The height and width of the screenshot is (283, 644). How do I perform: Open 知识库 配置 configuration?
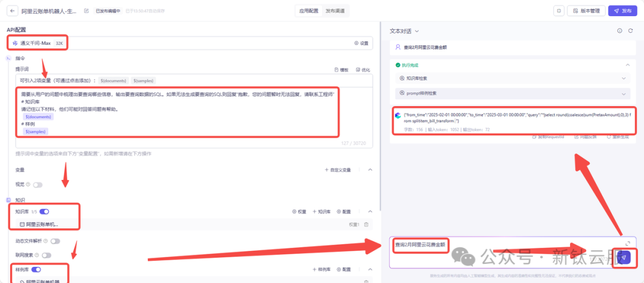point(344,212)
